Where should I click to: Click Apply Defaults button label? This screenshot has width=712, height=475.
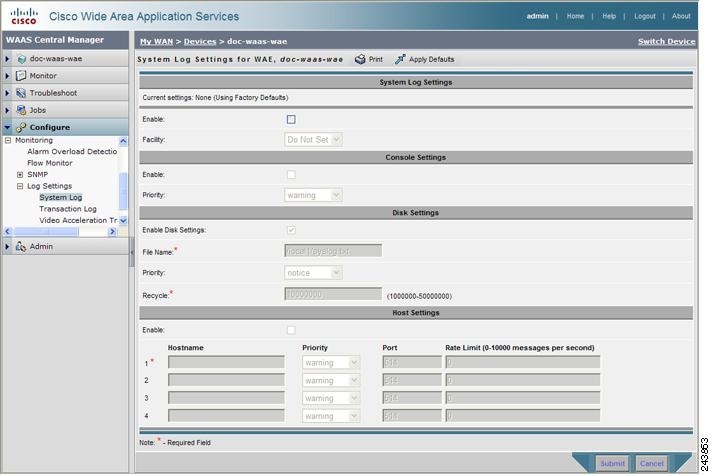coord(431,59)
